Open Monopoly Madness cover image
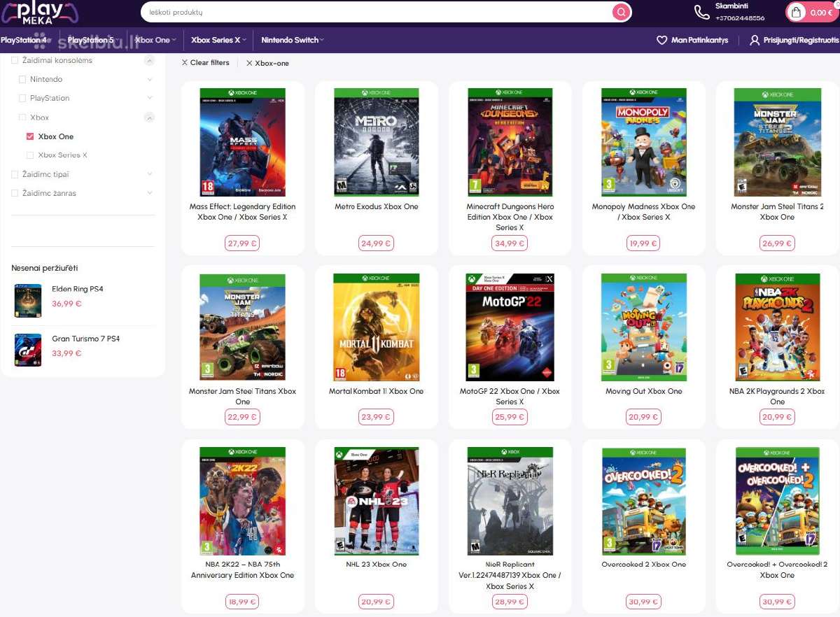840x617 pixels. 644,142
